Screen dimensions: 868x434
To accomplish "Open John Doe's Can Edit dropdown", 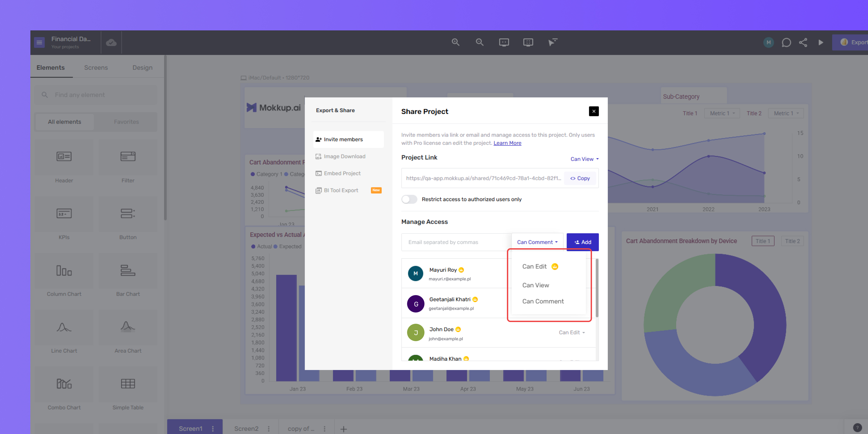I will click(x=572, y=332).
